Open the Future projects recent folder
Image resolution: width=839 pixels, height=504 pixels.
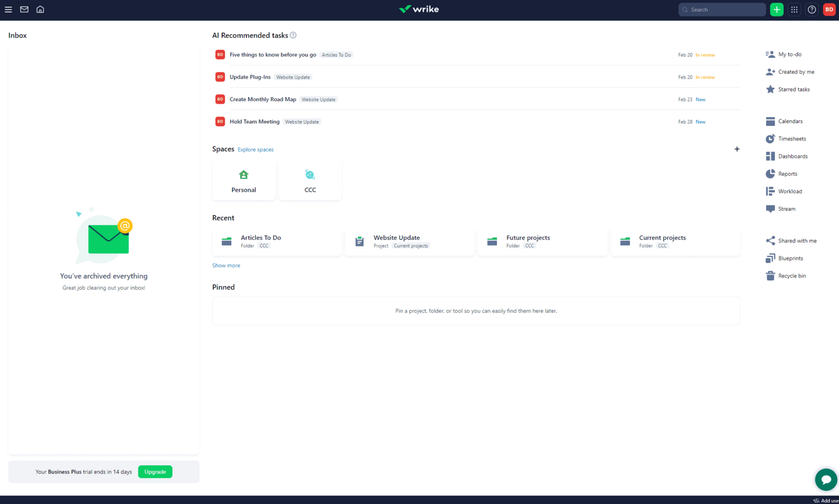click(542, 242)
